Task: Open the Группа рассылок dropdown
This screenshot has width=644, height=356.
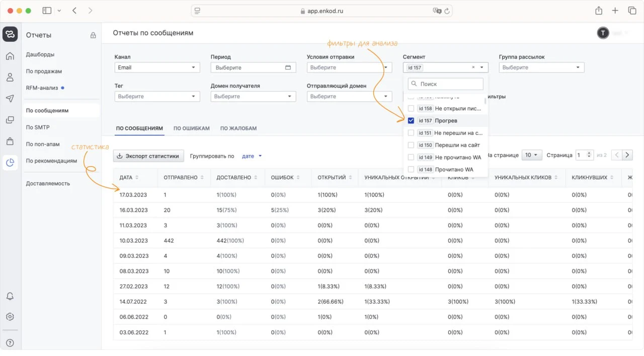Action: point(541,67)
